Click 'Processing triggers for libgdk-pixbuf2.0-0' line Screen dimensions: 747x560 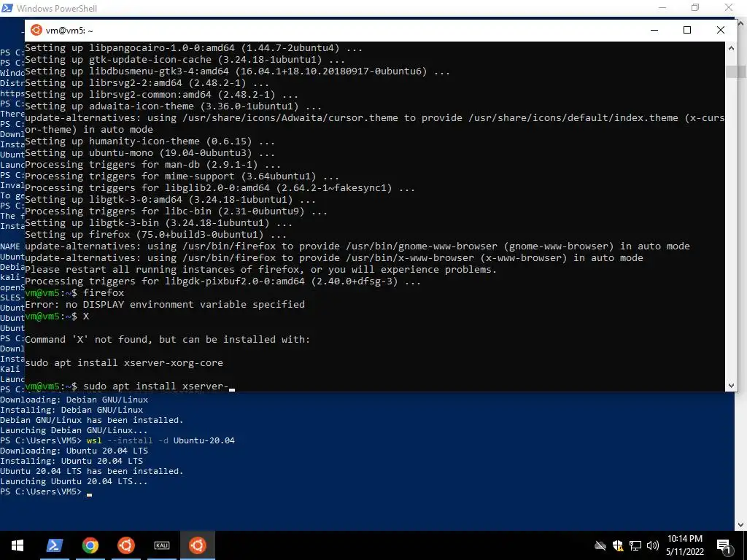pyautogui.click(x=222, y=281)
